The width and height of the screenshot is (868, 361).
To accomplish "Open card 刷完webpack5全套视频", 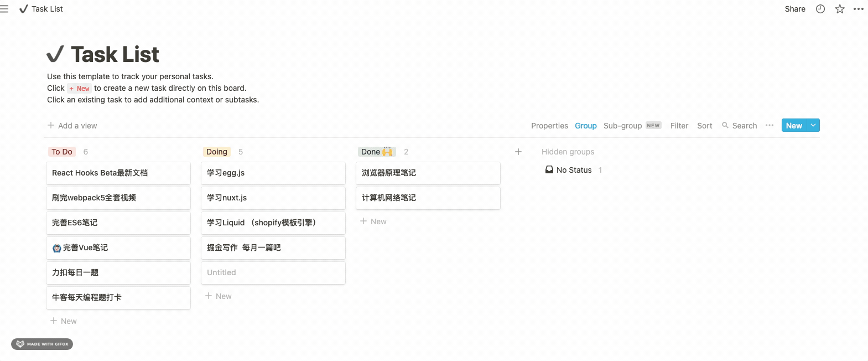I will coord(118,198).
